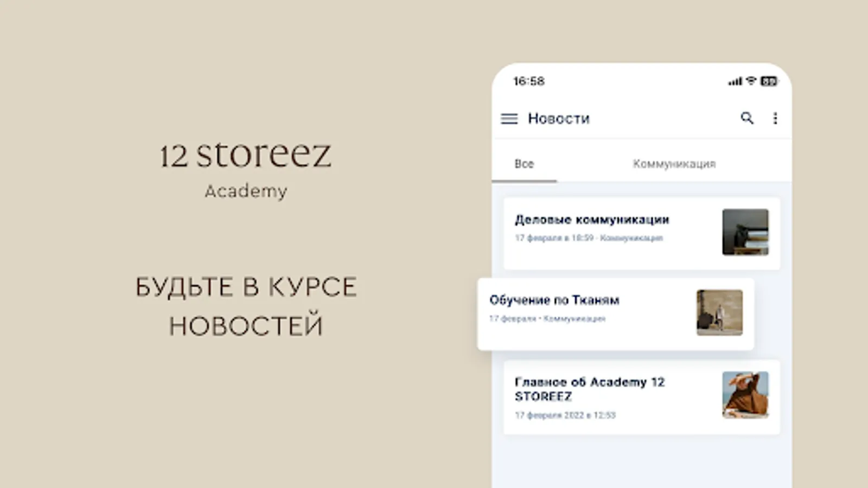Click the date 17 февраля 2022 в 12:53

[565, 415]
